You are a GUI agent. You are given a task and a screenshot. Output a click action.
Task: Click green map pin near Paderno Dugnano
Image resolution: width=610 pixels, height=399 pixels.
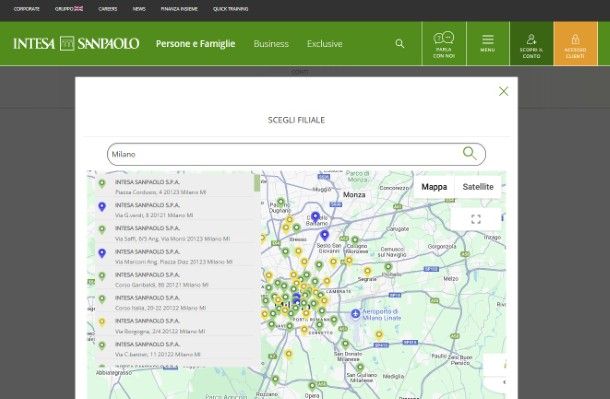281,202
